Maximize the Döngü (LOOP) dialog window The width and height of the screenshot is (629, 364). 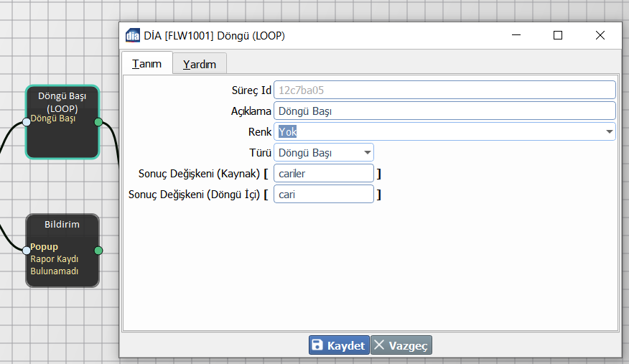point(558,35)
